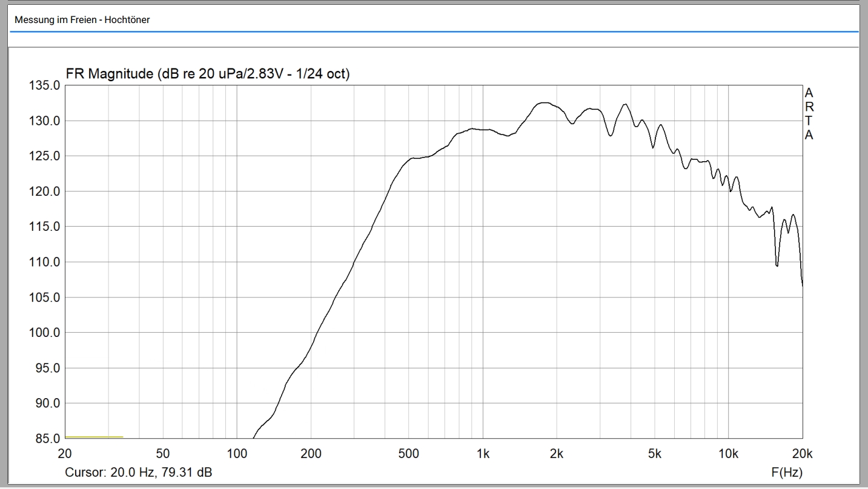
Task: Click the 'Messung im Freien - Hochtöner' title
Action: (x=82, y=20)
